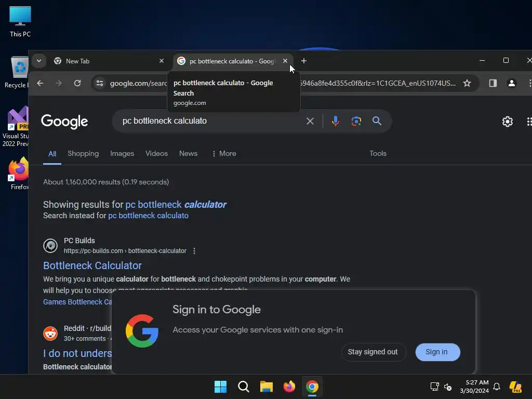532x399 pixels.
Task: Open the Reddit 'I do not understand' result
Action: pyautogui.click(x=77, y=353)
